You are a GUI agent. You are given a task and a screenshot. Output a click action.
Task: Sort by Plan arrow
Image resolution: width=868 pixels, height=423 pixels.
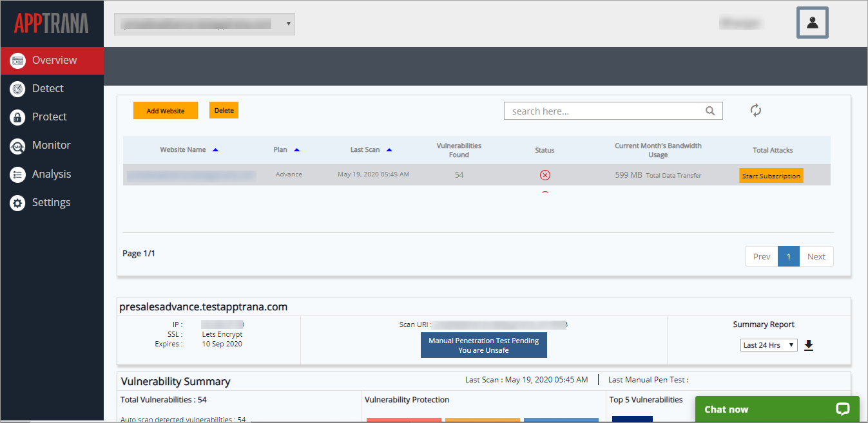pos(296,150)
